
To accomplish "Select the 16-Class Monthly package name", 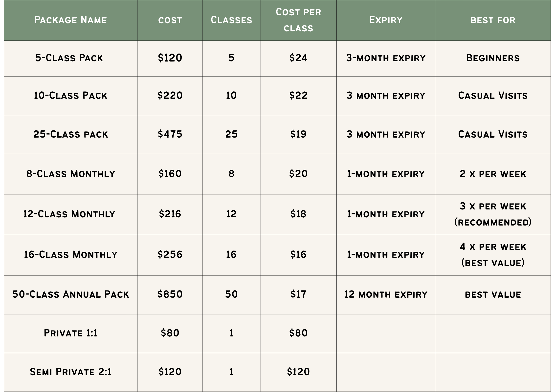I will tap(70, 255).
